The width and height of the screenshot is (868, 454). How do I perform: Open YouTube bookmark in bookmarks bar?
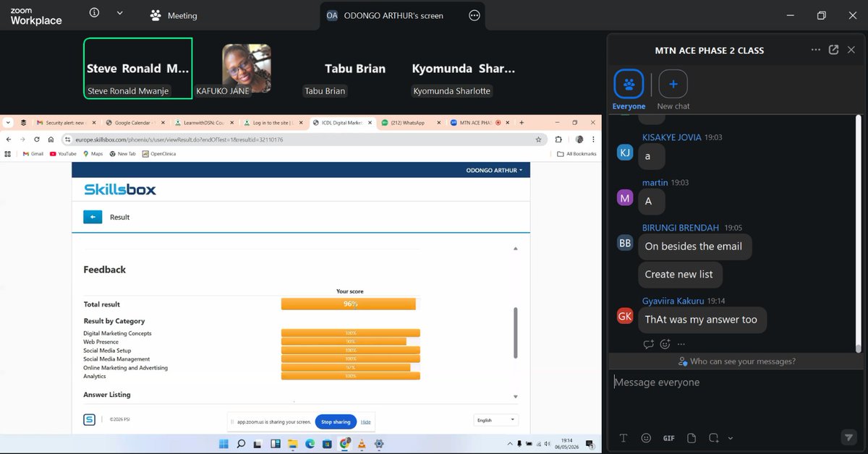(63, 154)
